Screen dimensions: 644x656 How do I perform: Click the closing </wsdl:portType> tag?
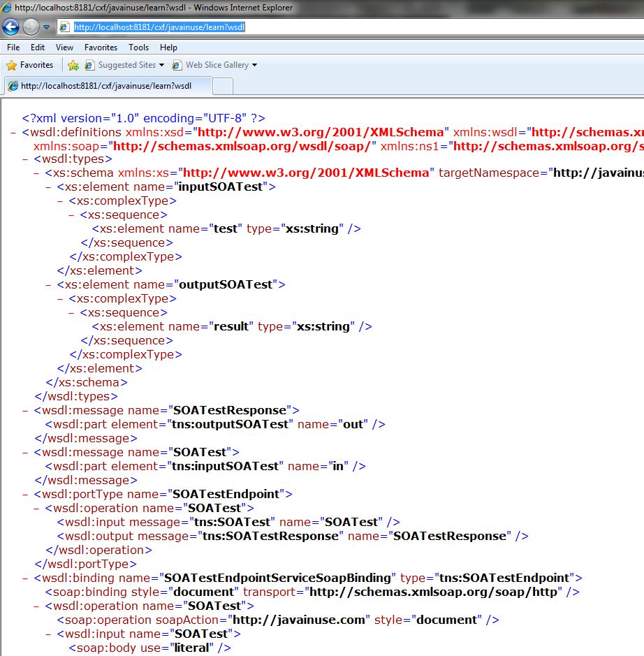(86, 564)
